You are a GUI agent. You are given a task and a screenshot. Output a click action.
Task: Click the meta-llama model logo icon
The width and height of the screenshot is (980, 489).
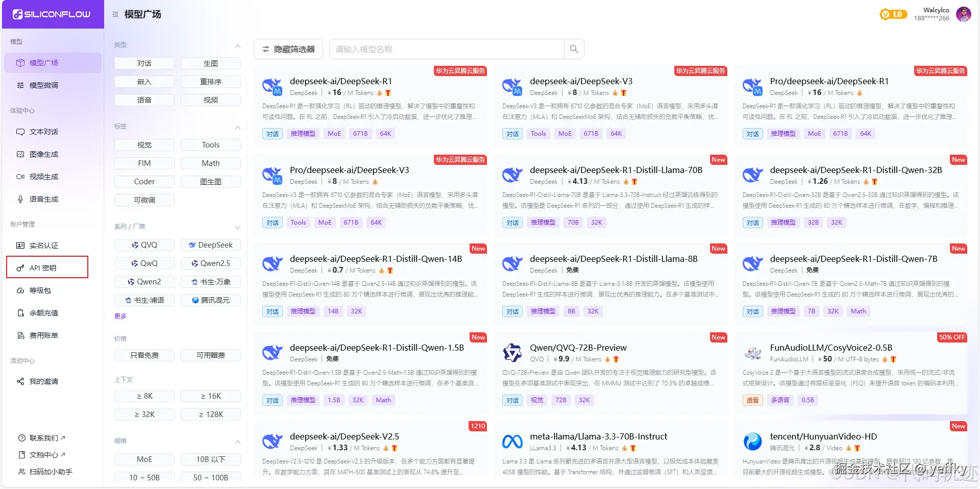tap(512, 442)
